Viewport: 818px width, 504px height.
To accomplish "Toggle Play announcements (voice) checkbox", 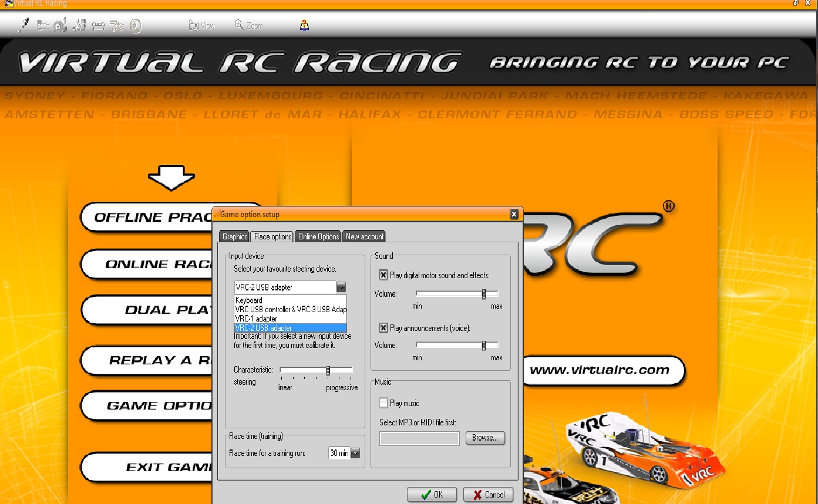I will [383, 328].
